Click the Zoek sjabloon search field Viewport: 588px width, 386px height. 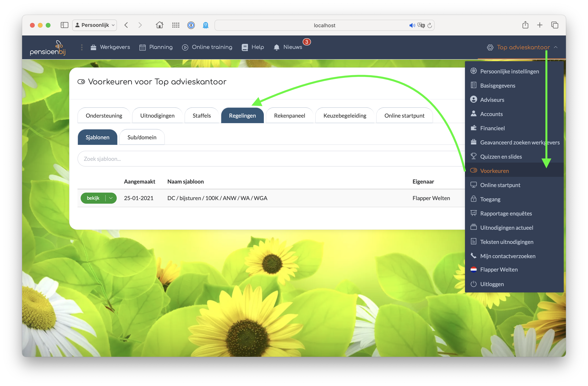(x=271, y=159)
